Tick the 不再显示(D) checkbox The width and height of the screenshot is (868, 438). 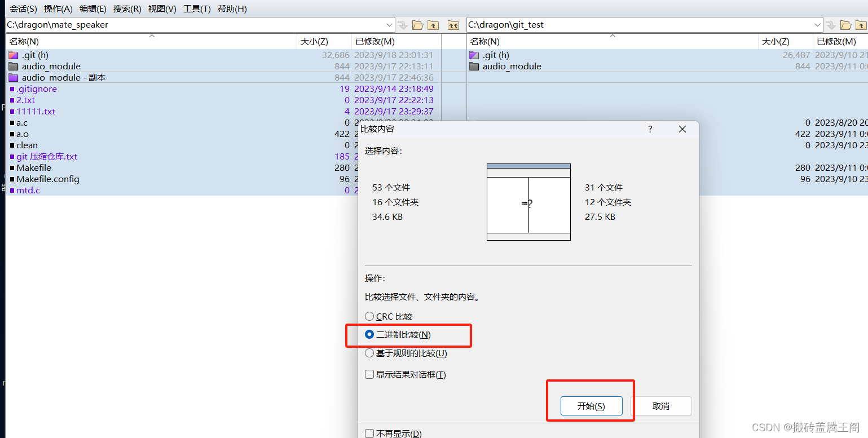tap(369, 433)
